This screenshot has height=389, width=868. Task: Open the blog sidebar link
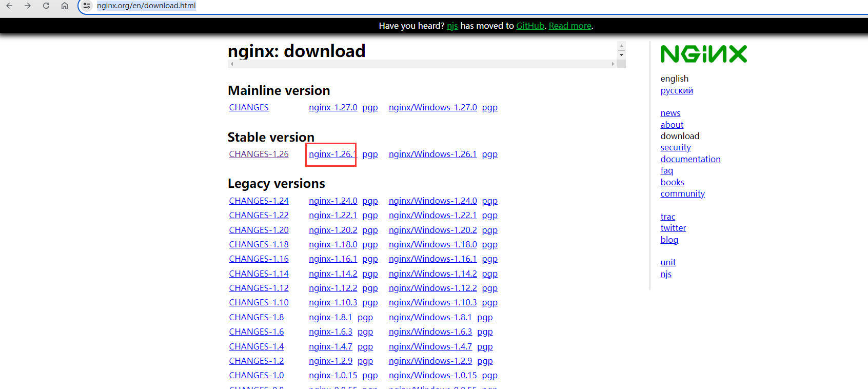tap(669, 240)
